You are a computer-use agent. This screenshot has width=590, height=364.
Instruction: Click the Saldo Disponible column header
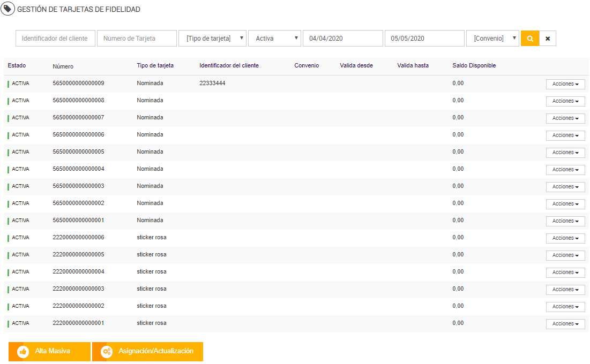tap(474, 66)
